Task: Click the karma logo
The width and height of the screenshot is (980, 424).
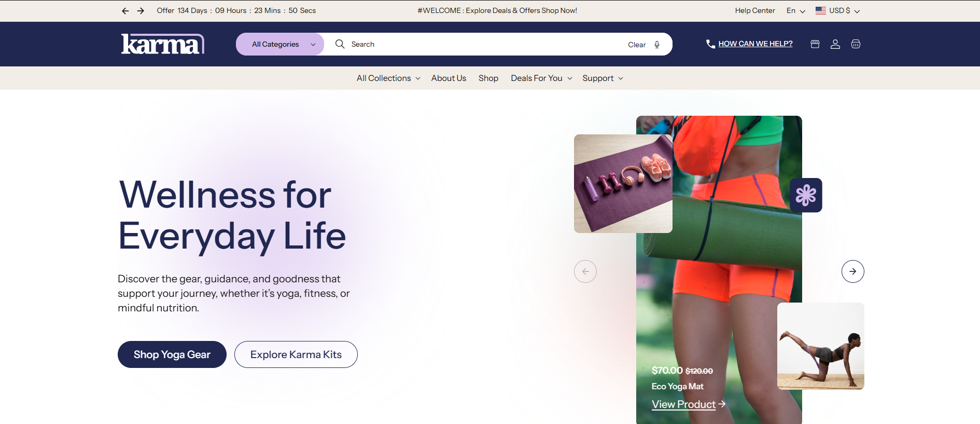Action: [163, 44]
